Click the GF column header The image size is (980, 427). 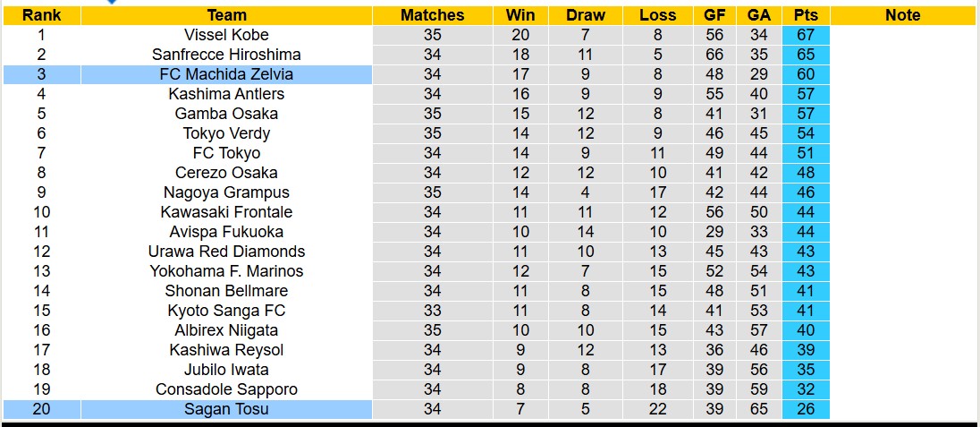714,15
